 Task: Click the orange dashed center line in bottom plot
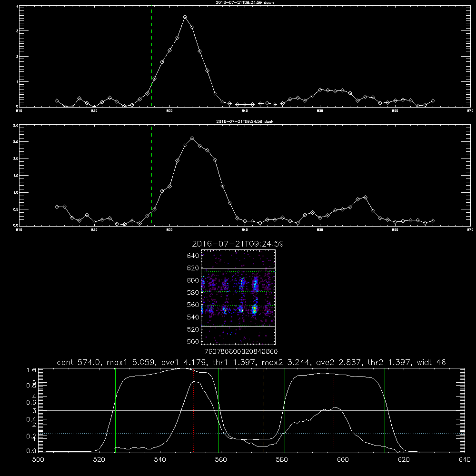264,410
